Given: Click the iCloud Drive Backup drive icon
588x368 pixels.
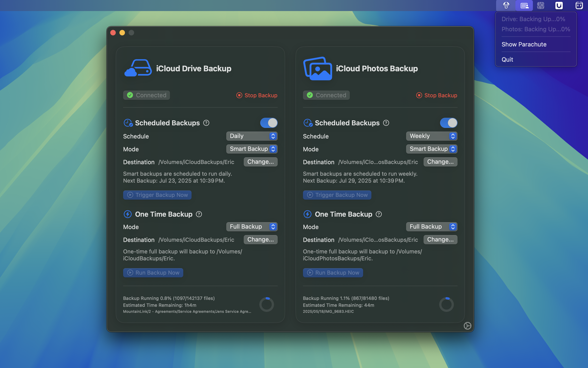Looking at the screenshot, I should pos(138,68).
